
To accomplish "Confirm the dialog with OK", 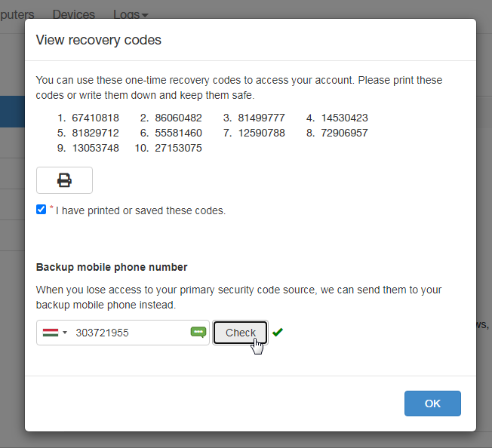I will click(432, 404).
